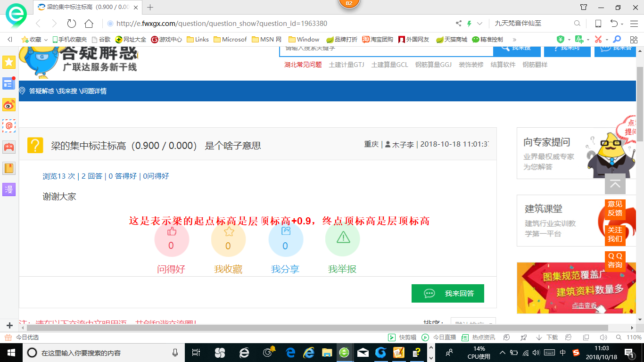Open the 土建计量GTJ category tab
Viewport: 644px width, 362px height.
click(347, 65)
